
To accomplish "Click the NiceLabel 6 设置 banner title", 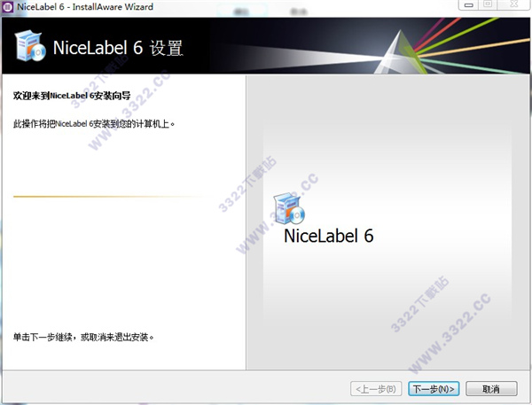I will [118, 48].
